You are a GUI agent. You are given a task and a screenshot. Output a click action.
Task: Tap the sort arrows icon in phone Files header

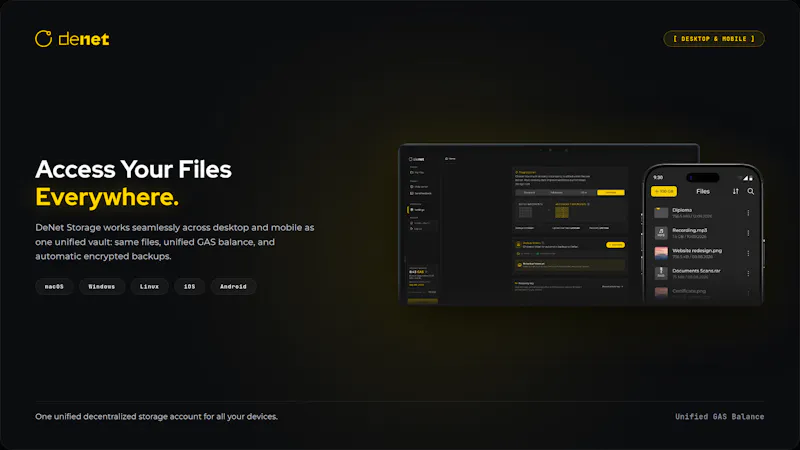click(736, 191)
